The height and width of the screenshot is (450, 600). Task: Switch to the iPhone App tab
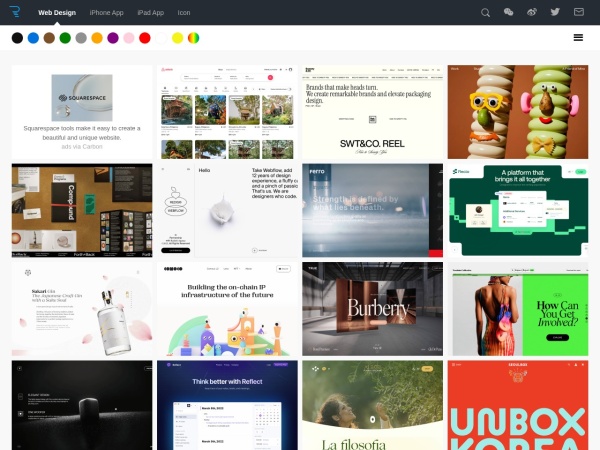point(107,13)
